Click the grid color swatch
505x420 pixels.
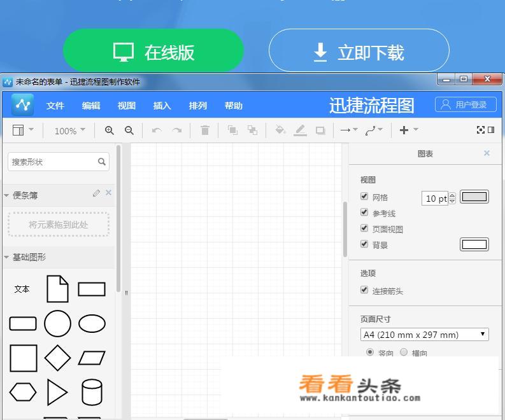[474, 197]
